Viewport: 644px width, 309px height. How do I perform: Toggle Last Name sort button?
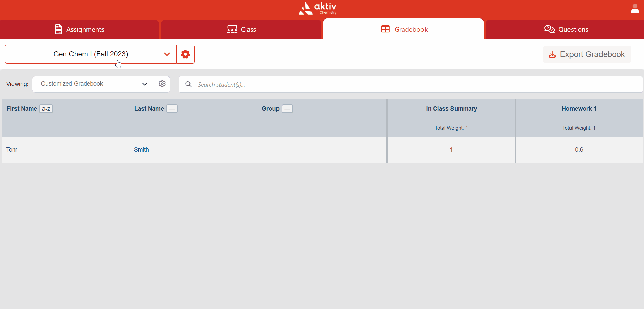pyautogui.click(x=172, y=109)
